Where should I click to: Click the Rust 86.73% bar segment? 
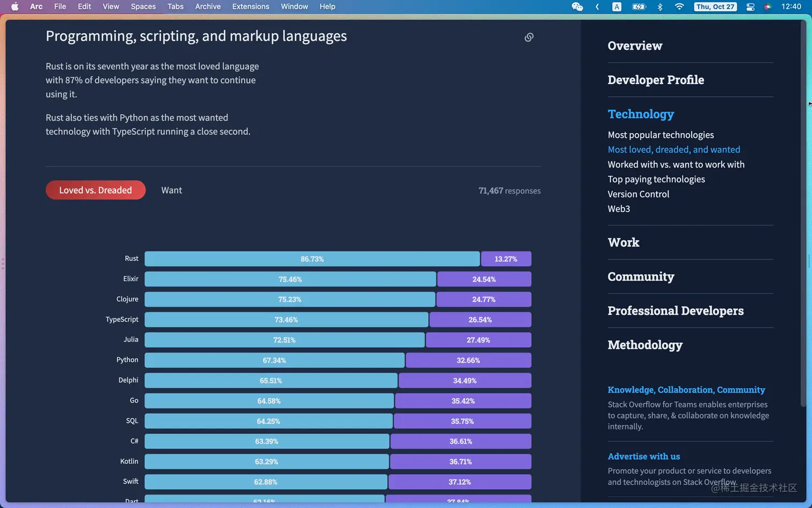click(312, 259)
